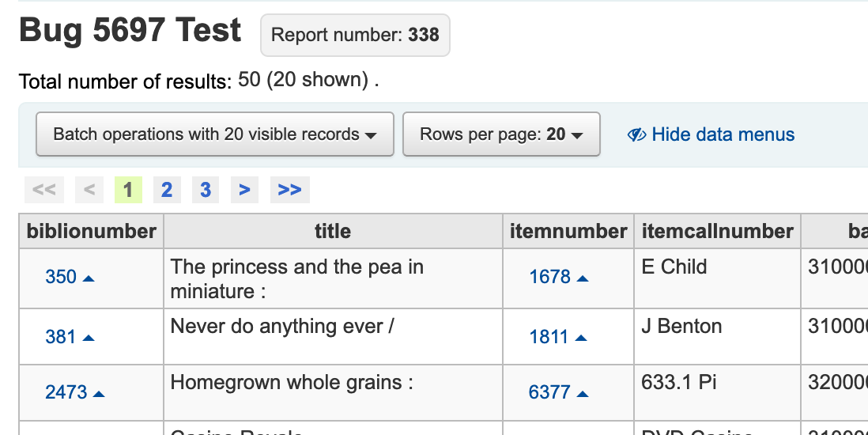Click disabled previous page arrow
This screenshot has height=435, width=868.
coord(89,190)
